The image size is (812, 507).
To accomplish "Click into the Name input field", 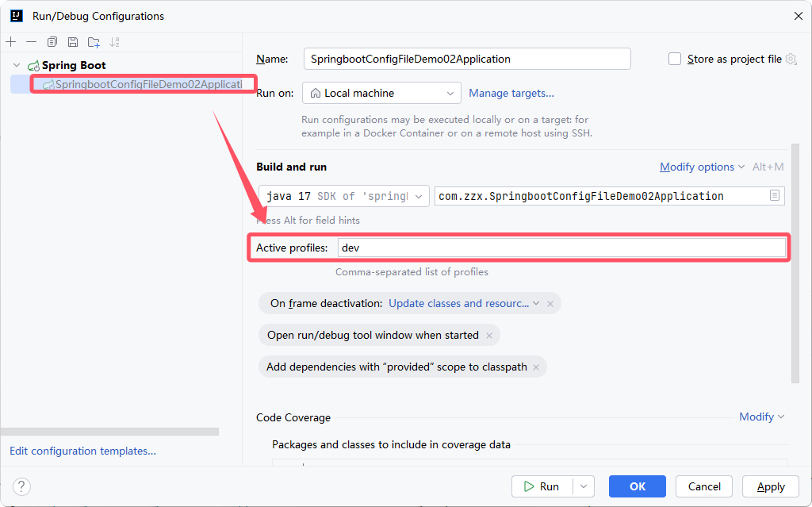I will 467,59.
